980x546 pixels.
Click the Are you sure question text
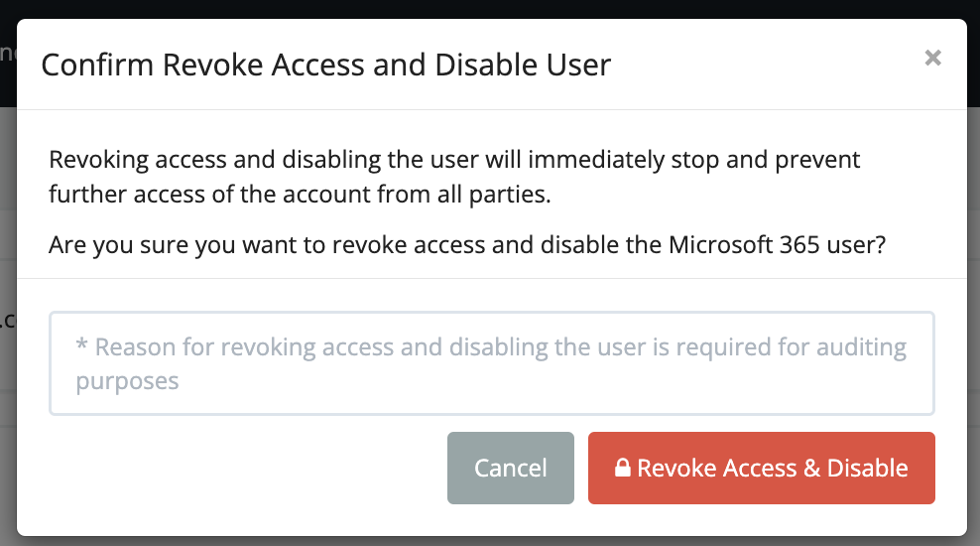point(467,244)
